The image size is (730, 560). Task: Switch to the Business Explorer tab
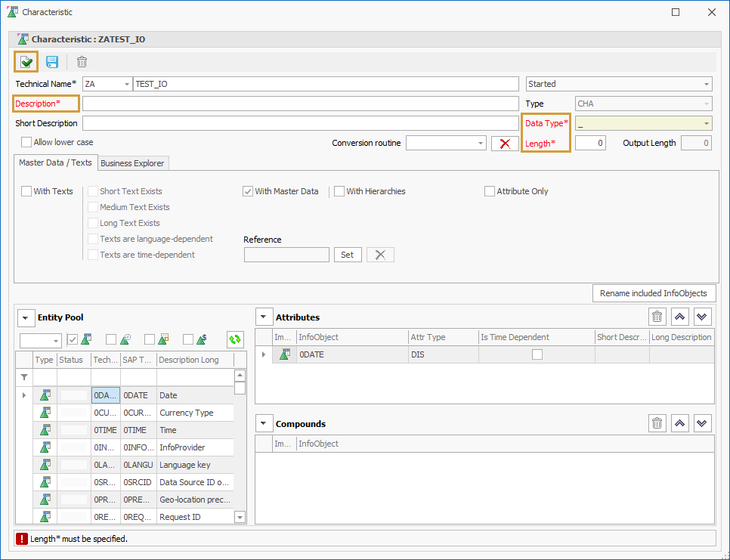point(132,163)
